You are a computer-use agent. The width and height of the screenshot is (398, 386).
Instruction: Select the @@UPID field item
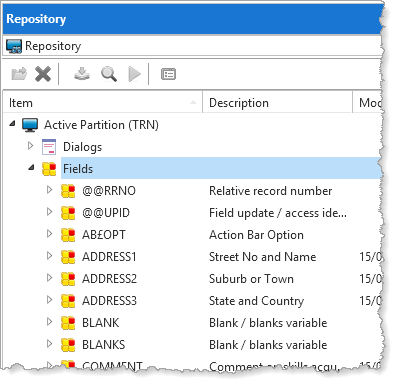coord(106,213)
